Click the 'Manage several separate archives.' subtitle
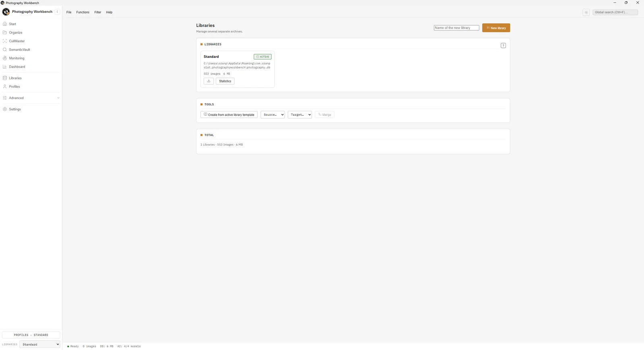 (x=219, y=31)
